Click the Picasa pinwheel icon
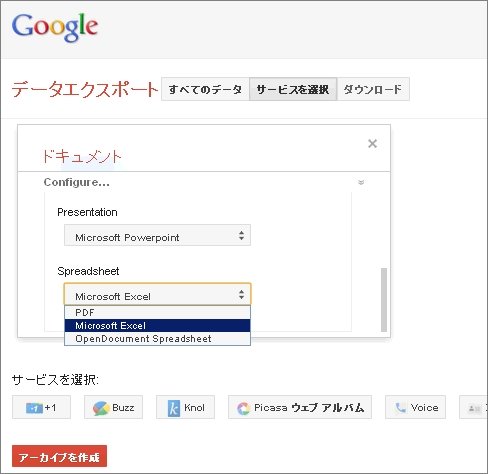The height and width of the screenshot is (474, 488). point(243,408)
